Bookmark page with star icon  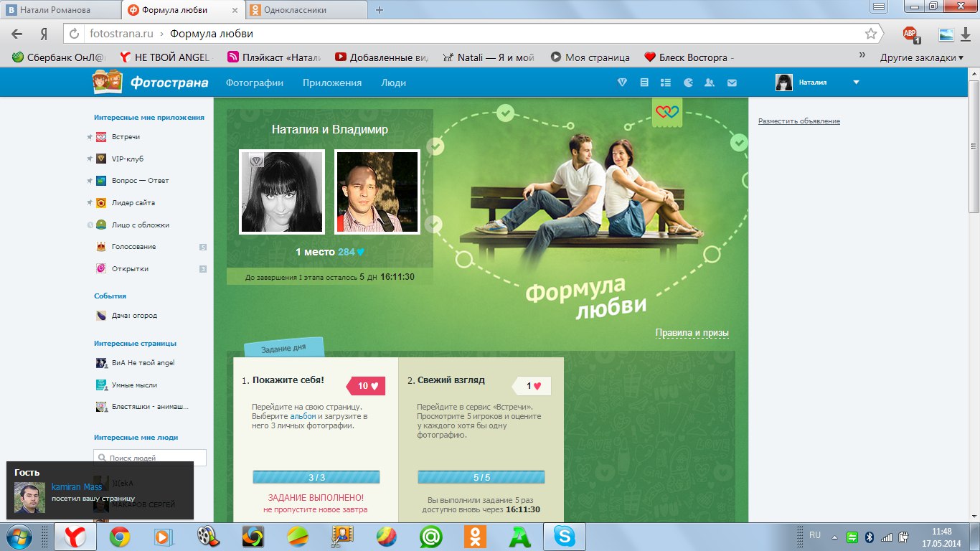[871, 34]
